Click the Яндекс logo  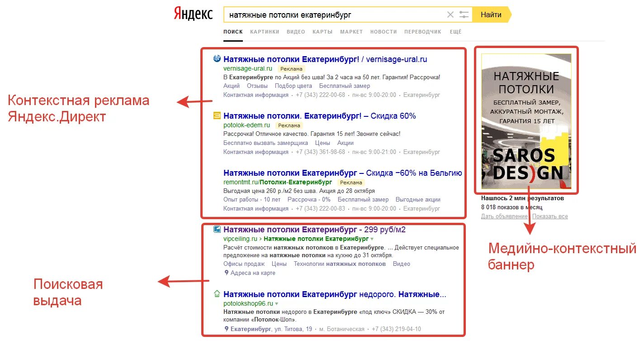[193, 14]
